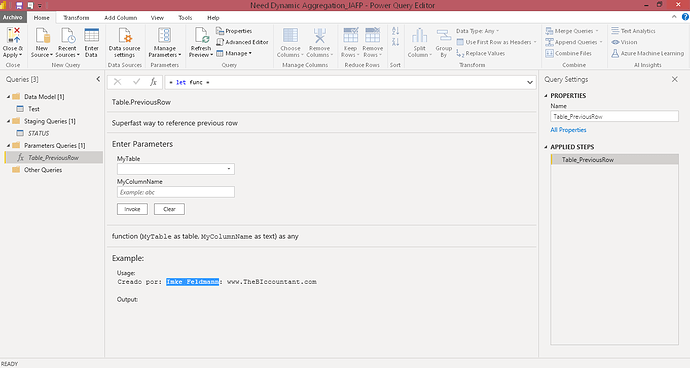Switch to the Transform ribbon tab

(76, 18)
